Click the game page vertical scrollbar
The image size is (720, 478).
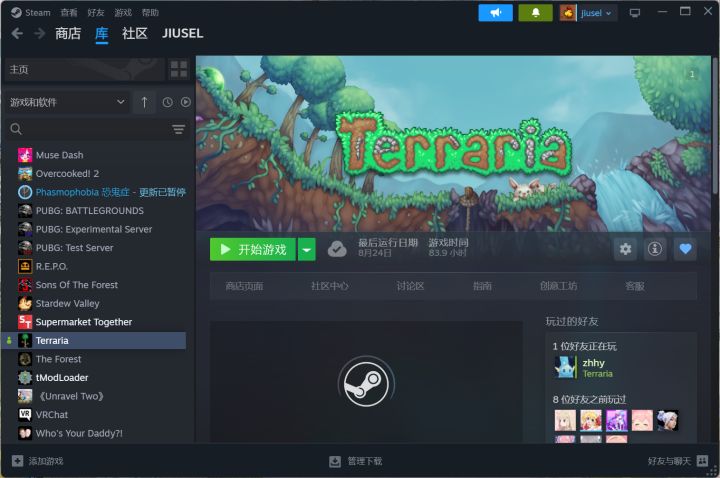click(x=715, y=125)
